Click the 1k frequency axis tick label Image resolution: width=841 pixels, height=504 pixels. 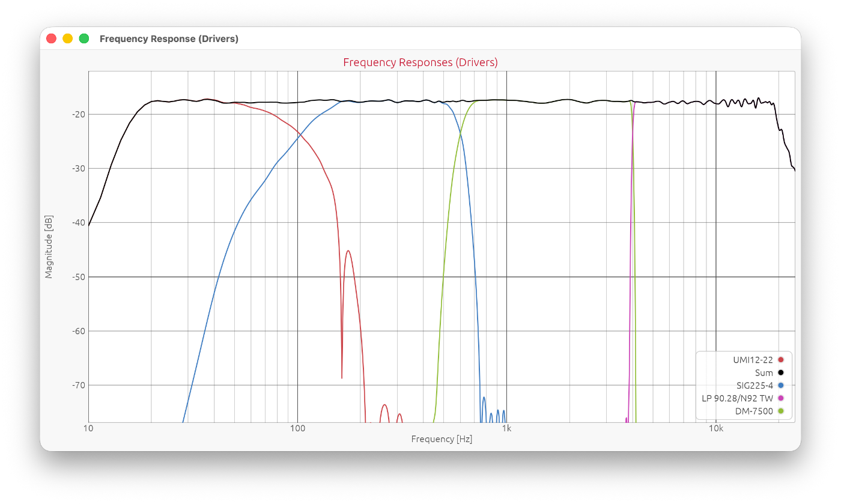pyautogui.click(x=506, y=429)
